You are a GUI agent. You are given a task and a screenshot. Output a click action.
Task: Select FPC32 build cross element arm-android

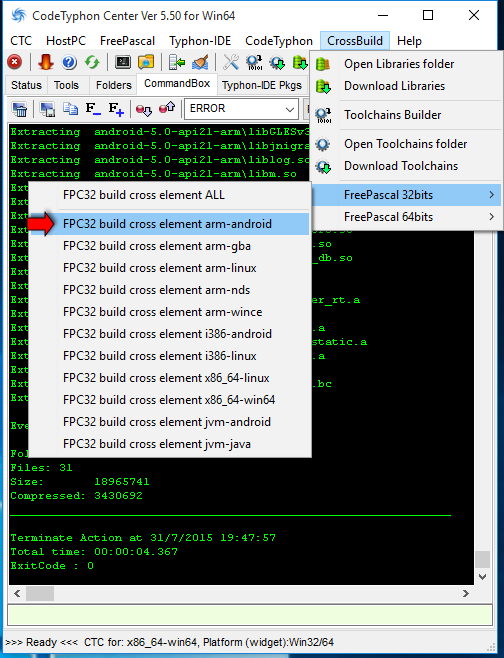pos(170,224)
